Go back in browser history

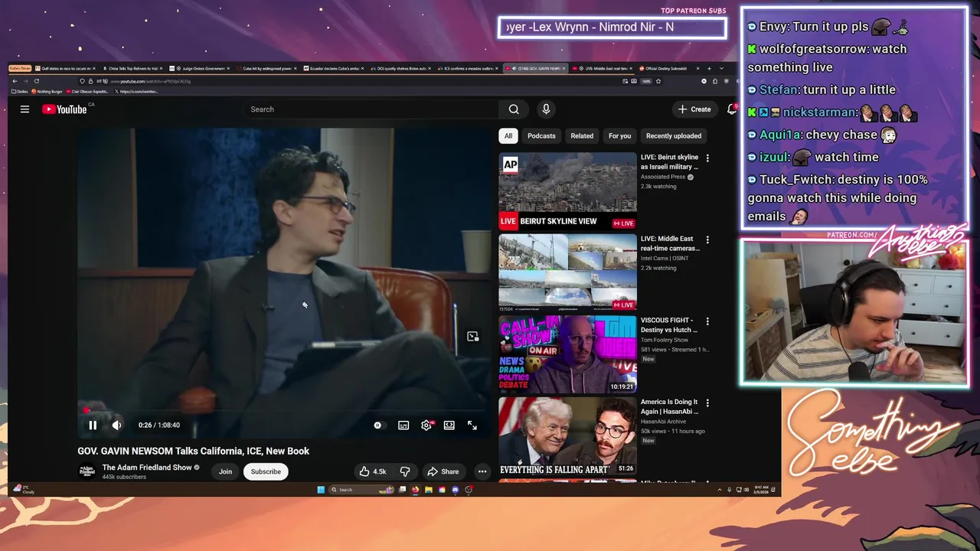tap(15, 81)
